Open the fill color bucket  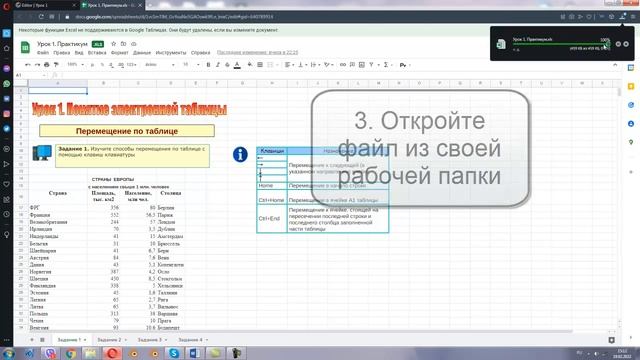(x=249, y=65)
